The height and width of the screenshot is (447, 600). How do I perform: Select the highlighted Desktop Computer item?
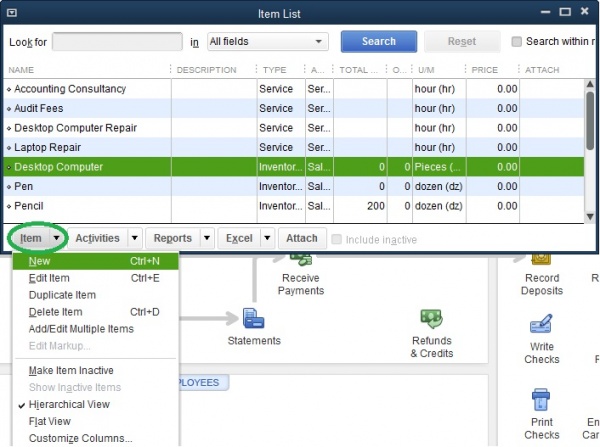[293, 167]
